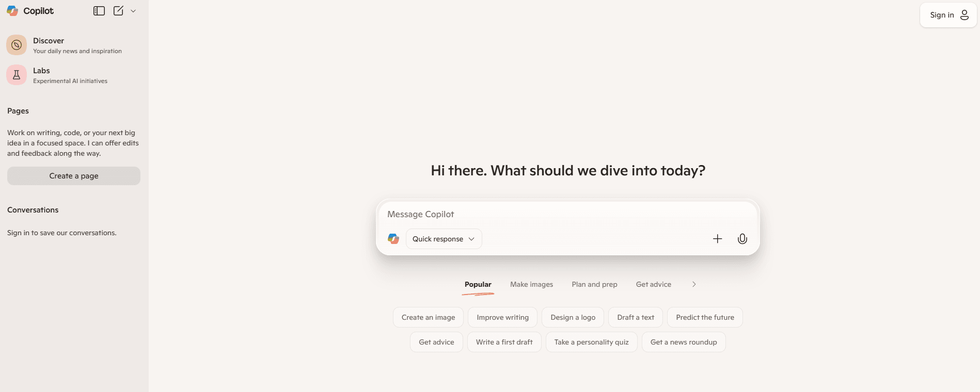Image resolution: width=980 pixels, height=392 pixels.
Task: Click the Conversations section heading
Action: 33,210
